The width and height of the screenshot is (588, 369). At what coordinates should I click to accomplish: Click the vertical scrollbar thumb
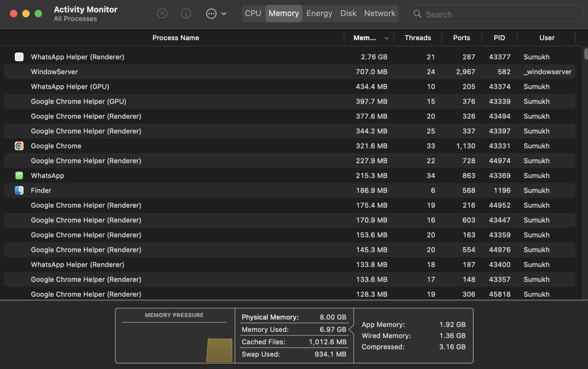tap(586, 54)
